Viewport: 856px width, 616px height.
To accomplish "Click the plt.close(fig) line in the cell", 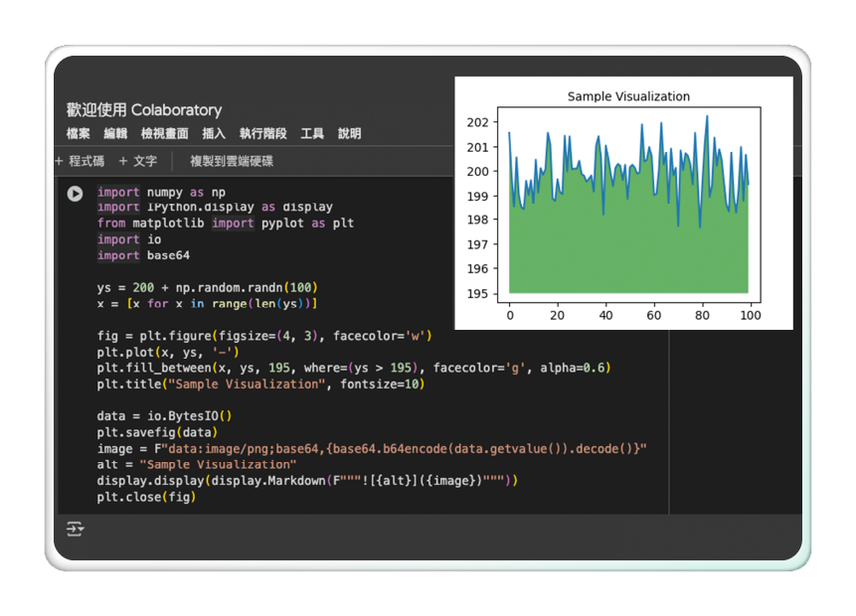I will [146, 496].
